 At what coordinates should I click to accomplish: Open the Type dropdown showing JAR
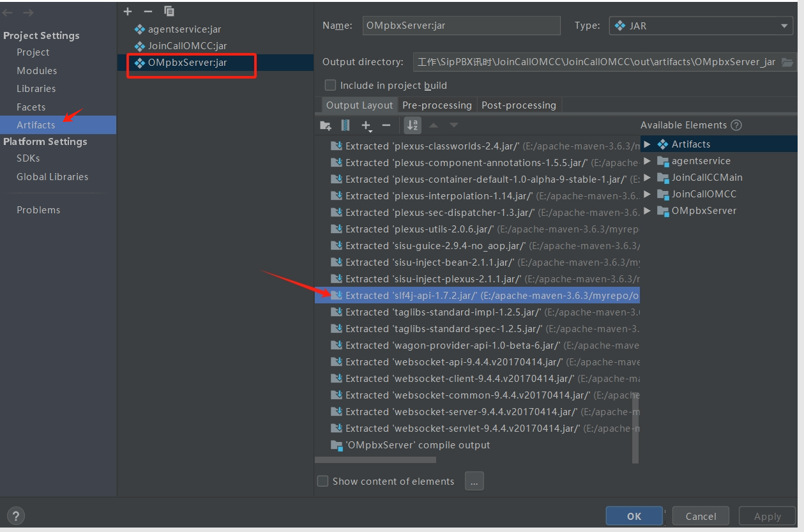[x=784, y=26]
